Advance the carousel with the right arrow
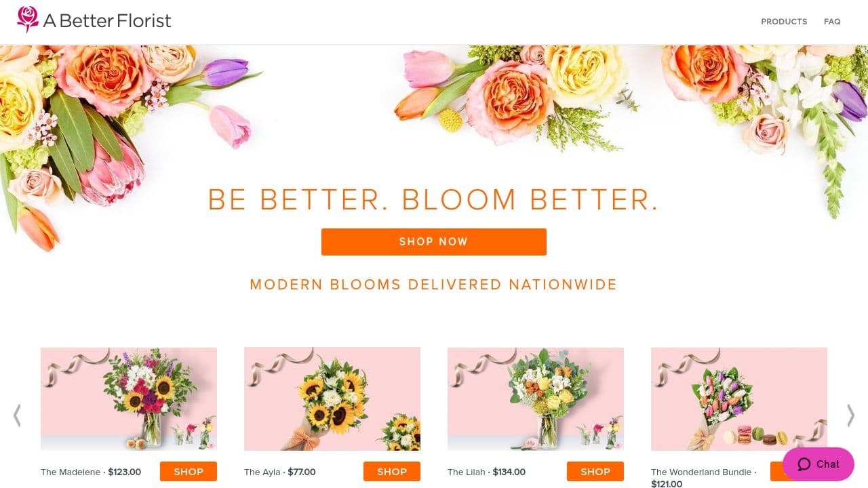Screen dimensions: 868x488 click(x=851, y=415)
